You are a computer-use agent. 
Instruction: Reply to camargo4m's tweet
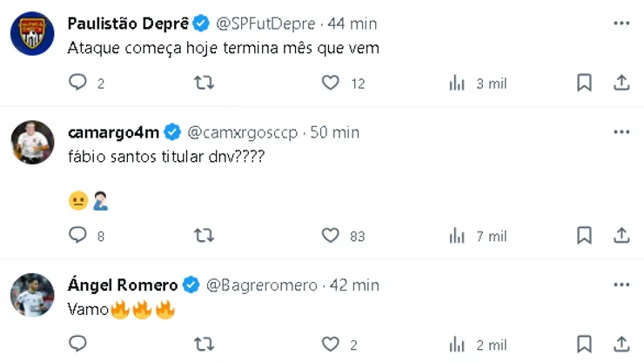click(x=78, y=235)
